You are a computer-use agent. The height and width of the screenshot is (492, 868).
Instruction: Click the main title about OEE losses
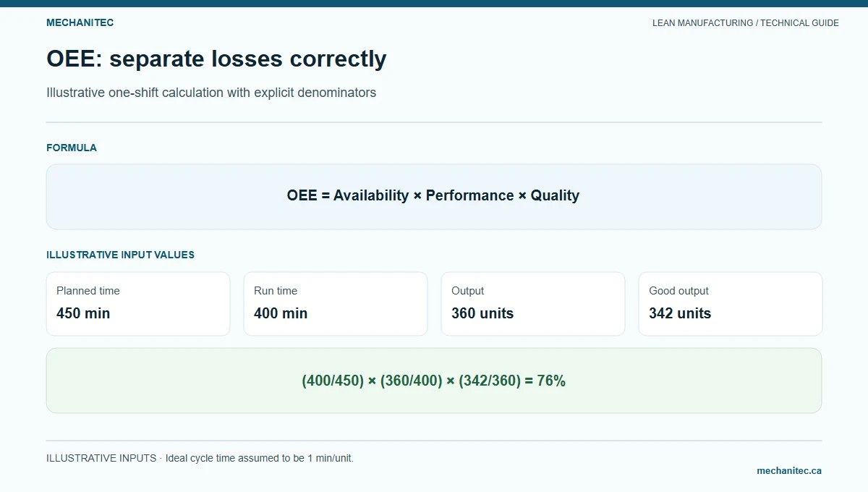216,59
